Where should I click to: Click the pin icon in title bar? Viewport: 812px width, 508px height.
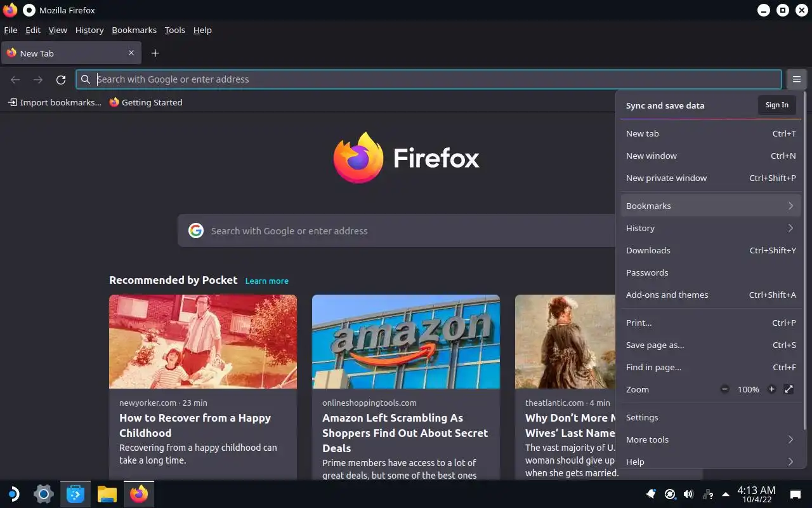[x=29, y=10]
